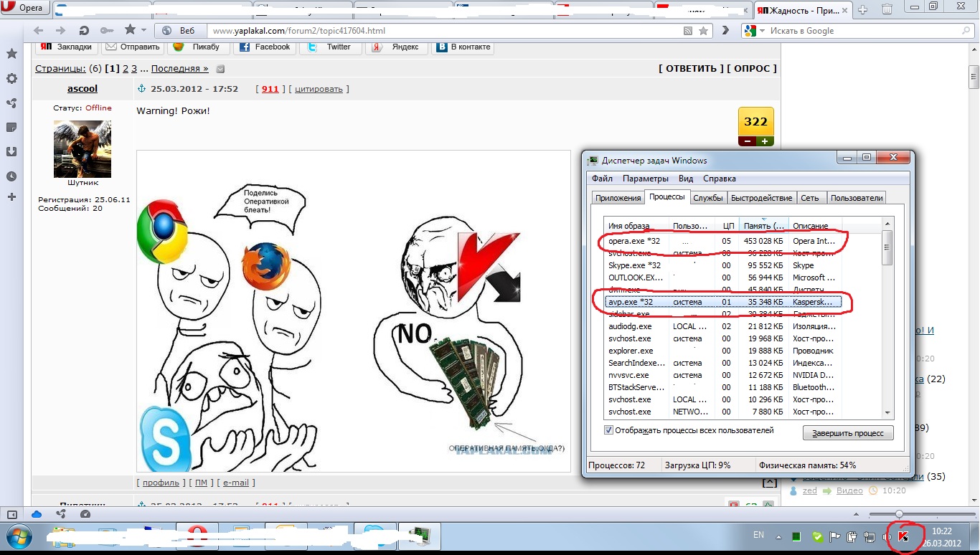Open Bookmarks panel star in sidebar
Viewport: 980px width, 555px height.
(x=11, y=54)
